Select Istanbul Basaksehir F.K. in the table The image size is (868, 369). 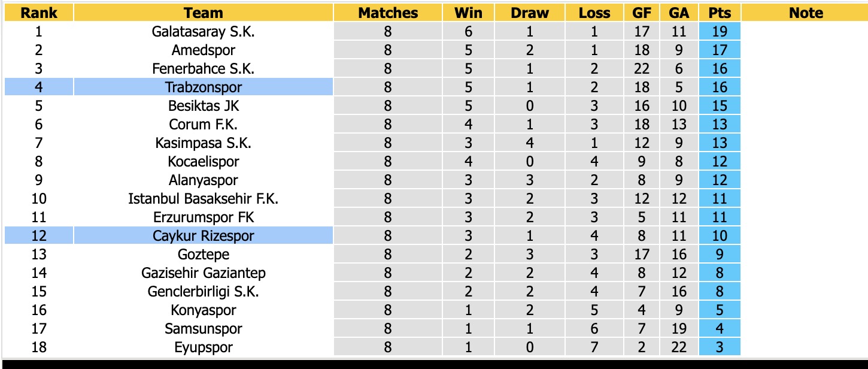tap(204, 199)
